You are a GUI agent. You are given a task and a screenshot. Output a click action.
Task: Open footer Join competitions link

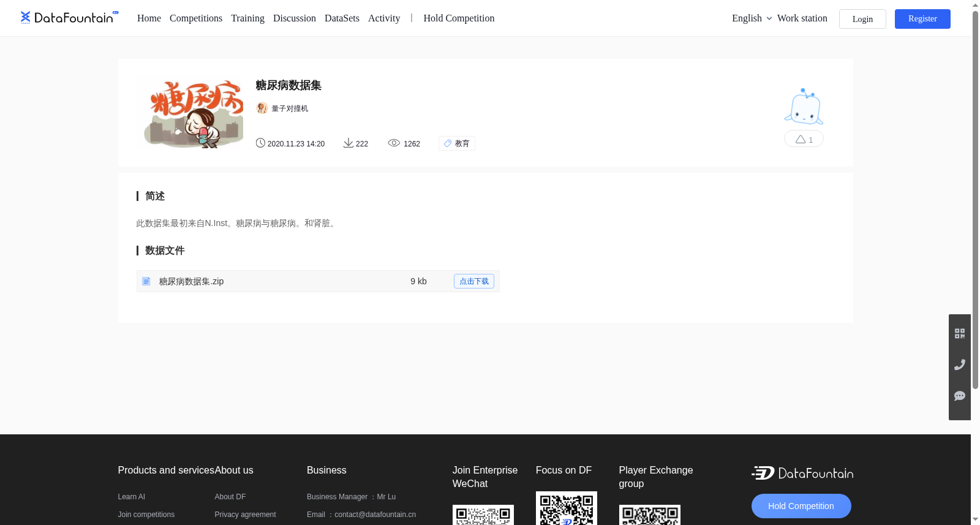coord(146,515)
